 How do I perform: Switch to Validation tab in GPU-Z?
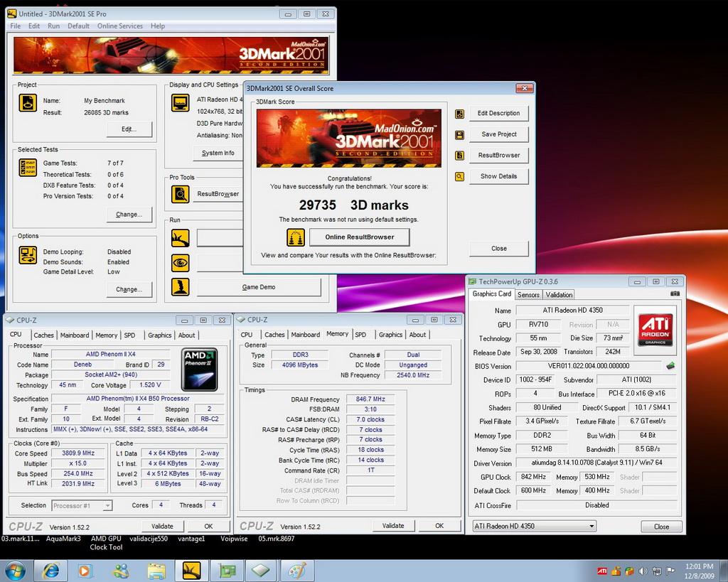click(559, 295)
